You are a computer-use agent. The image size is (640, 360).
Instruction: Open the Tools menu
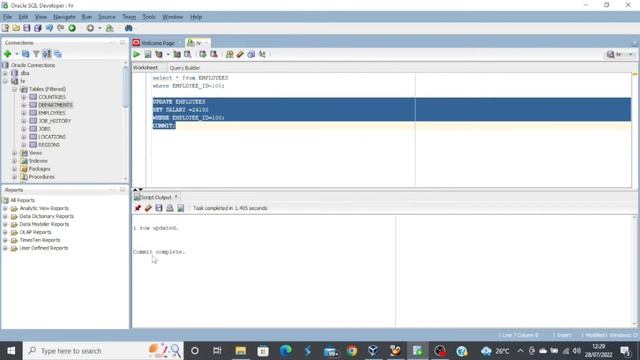click(149, 17)
